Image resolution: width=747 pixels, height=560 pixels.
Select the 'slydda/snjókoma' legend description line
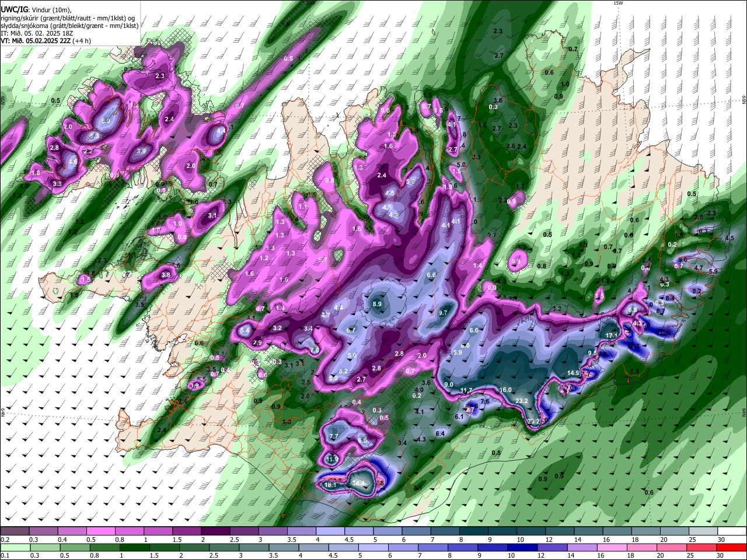pyautogui.click(x=69, y=26)
